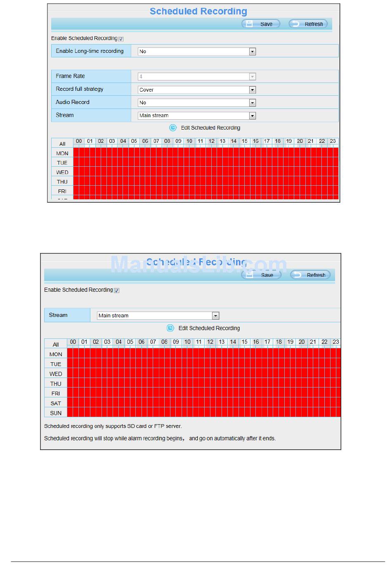The width and height of the screenshot is (392, 574).
Task: Click the Frame Rate label
Action: [70, 76]
